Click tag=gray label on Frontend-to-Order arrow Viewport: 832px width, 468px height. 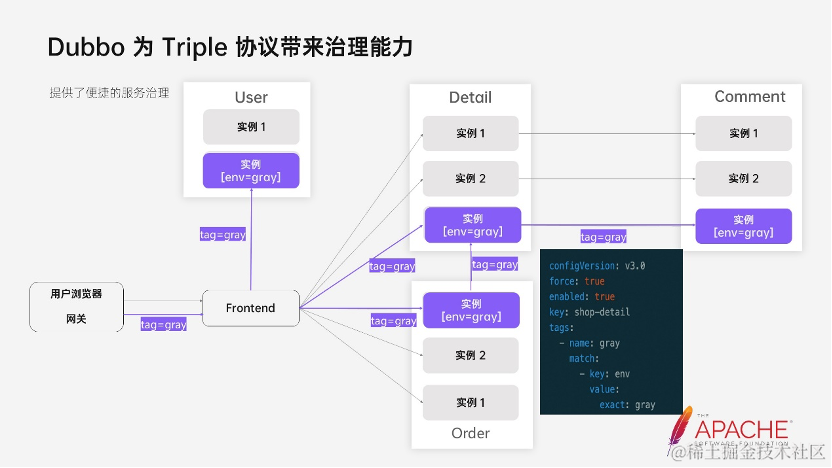click(x=394, y=320)
